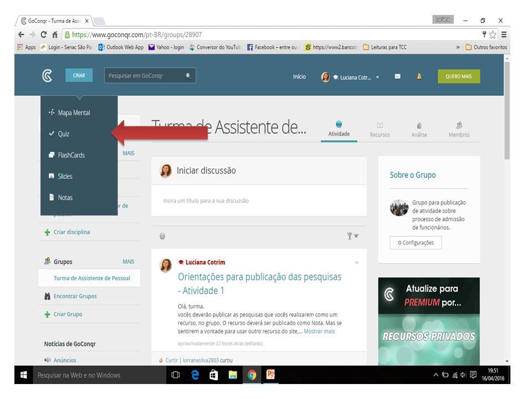Switch to the Atividade tab
532x399 pixels.
click(x=339, y=129)
